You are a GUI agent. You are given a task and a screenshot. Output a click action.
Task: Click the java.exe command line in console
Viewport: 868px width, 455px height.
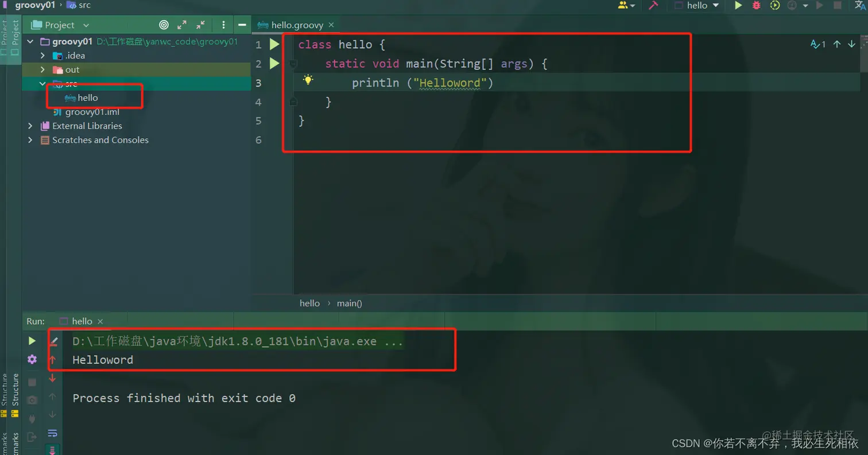pyautogui.click(x=238, y=342)
